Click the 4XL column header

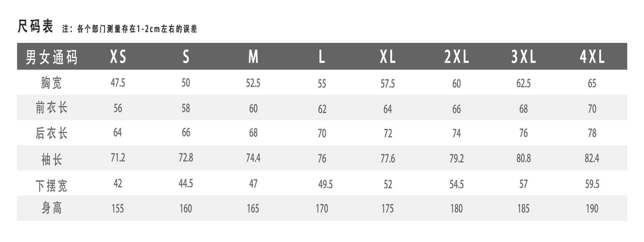tap(592, 56)
